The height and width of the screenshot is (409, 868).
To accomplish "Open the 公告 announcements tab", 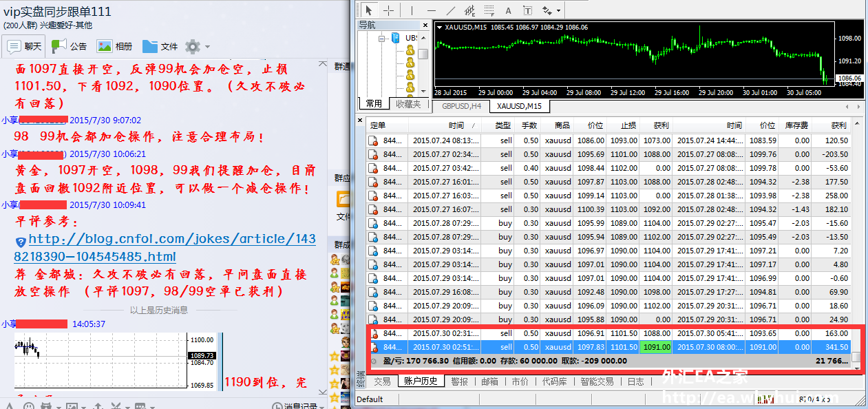I will click(x=70, y=46).
